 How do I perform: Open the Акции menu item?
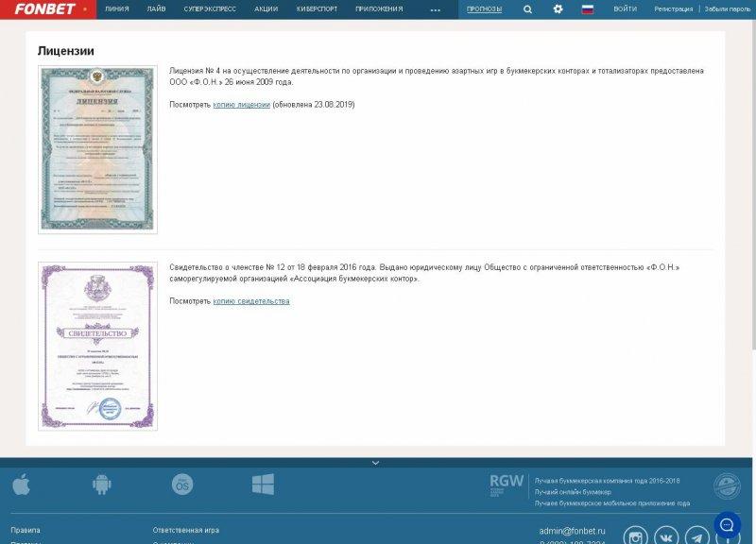pyautogui.click(x=266, y=9)
